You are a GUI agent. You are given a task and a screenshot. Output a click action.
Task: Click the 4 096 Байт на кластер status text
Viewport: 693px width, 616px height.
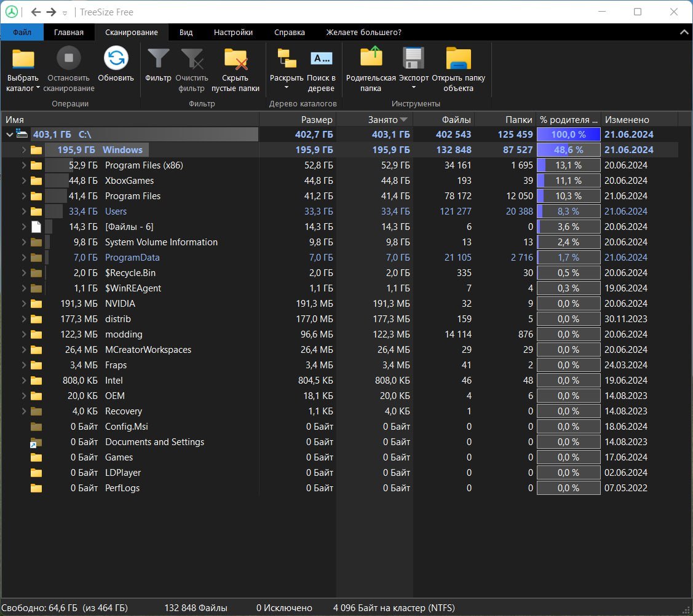coord(394,608)
